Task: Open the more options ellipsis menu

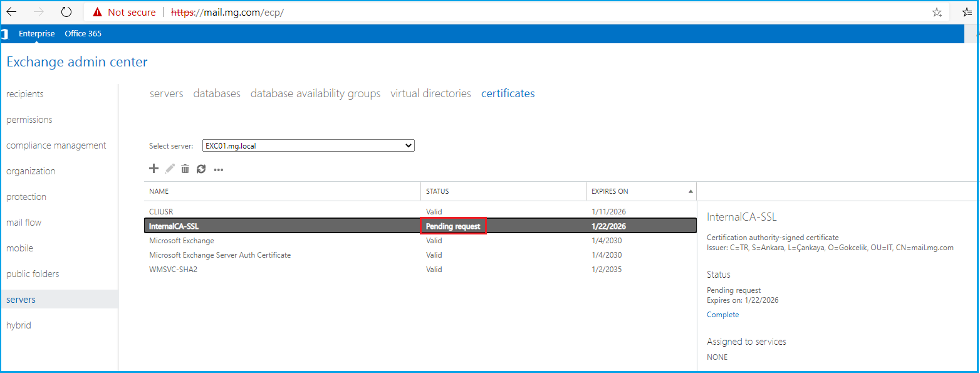Action: tap(219, 169)
